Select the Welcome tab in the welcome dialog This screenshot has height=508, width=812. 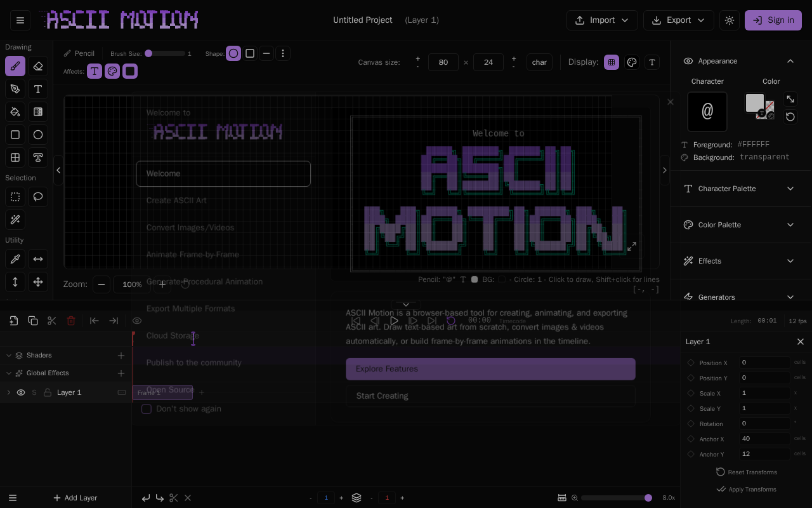223,173
